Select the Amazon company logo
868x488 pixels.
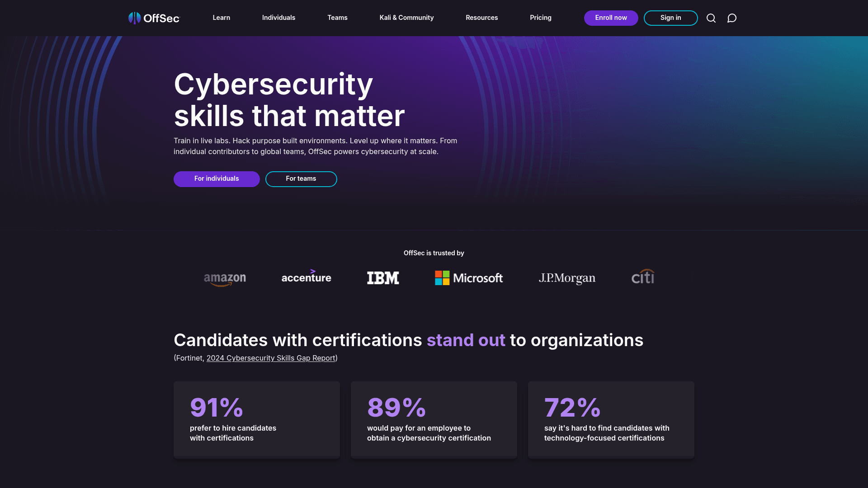225,278
